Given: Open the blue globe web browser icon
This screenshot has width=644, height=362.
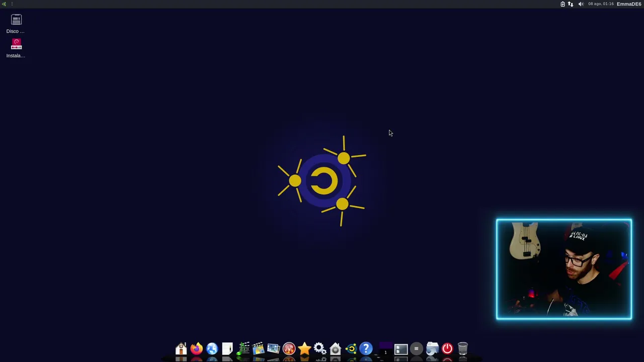Looking at the screenshot, I should (212, 348).
